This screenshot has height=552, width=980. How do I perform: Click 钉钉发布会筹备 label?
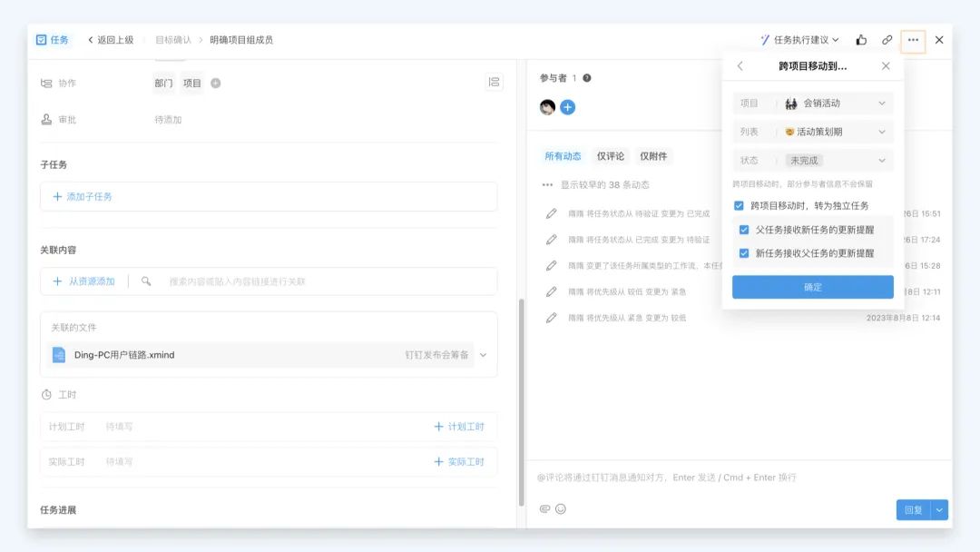pyautogui.click(x=436, y=355)
